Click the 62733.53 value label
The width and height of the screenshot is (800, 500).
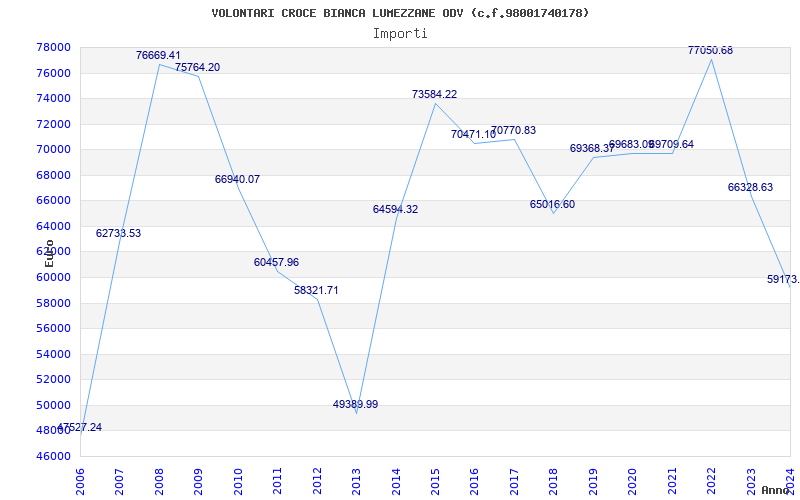click(x=118, y=233)
